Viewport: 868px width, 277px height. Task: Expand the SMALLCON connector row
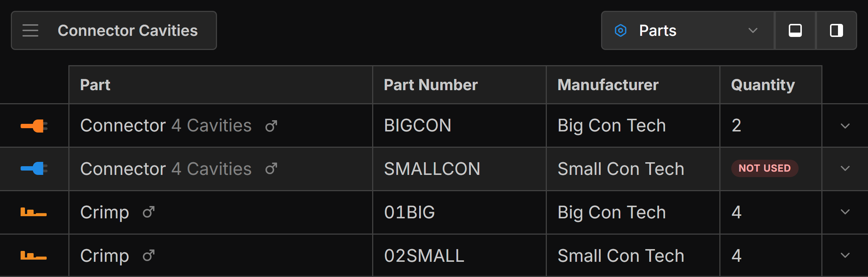(845, 168)
